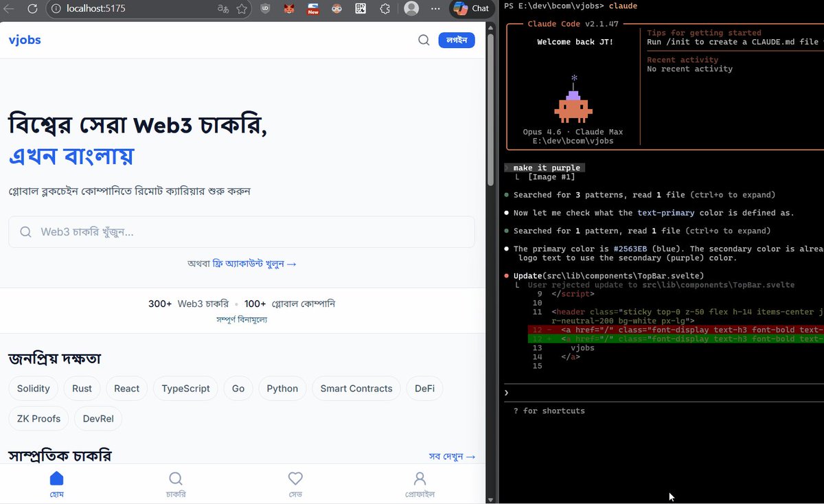The width and height of the screenshot is (824, 504).
Task: Click the 'Tips for getting started' heading
Action: [x=704, y=33]
